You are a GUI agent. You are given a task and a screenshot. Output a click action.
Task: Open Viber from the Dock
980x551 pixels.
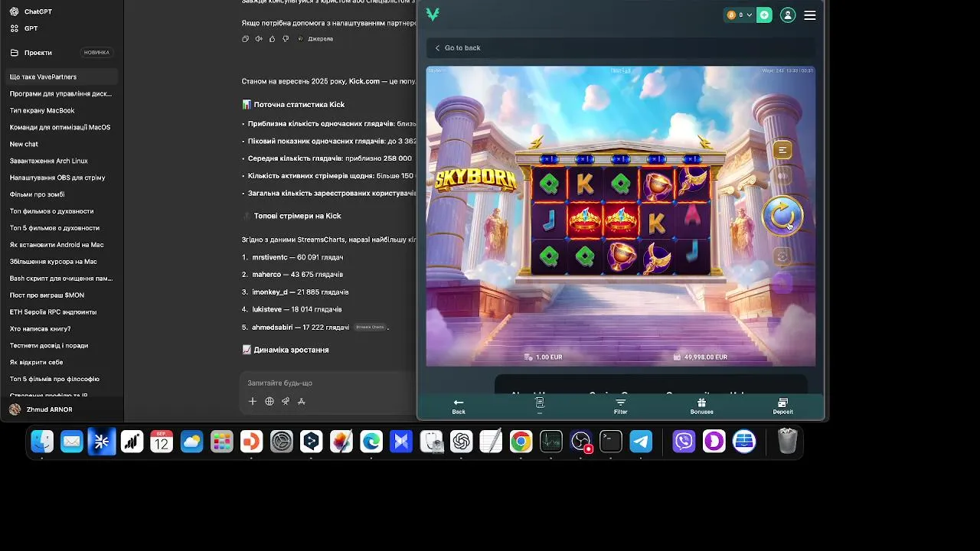684,442
